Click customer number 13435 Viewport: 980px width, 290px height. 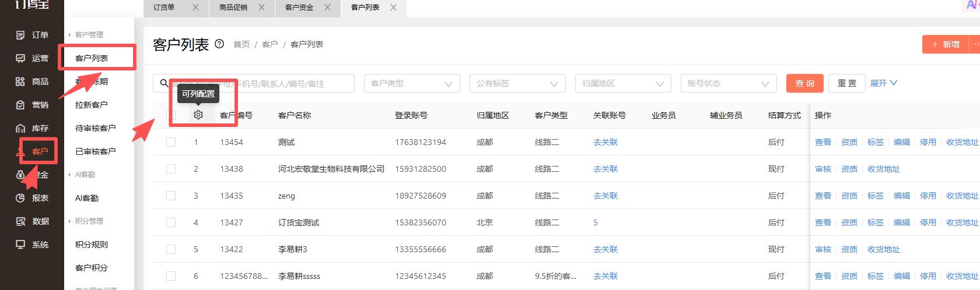coord(232,196)
